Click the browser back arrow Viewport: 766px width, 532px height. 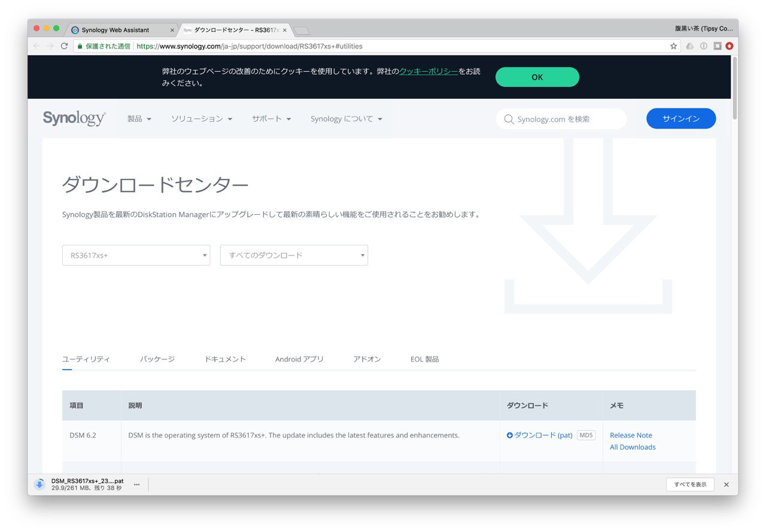click(x=37, y=46)
